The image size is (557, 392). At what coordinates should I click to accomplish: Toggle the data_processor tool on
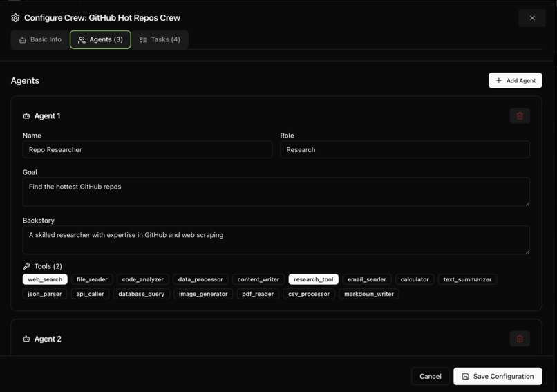pos(200,279)
